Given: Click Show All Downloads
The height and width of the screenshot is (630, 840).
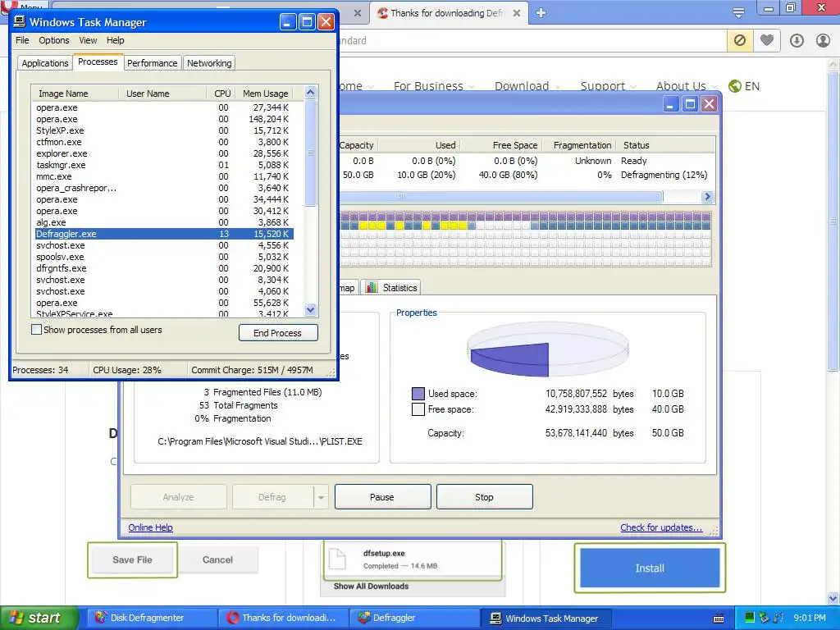Looking at the screenshot, I should pyautogui.click(x=371, y=586).
